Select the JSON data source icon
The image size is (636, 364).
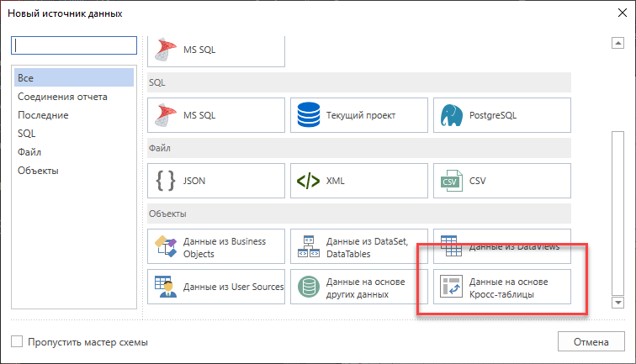pos(165,181)
